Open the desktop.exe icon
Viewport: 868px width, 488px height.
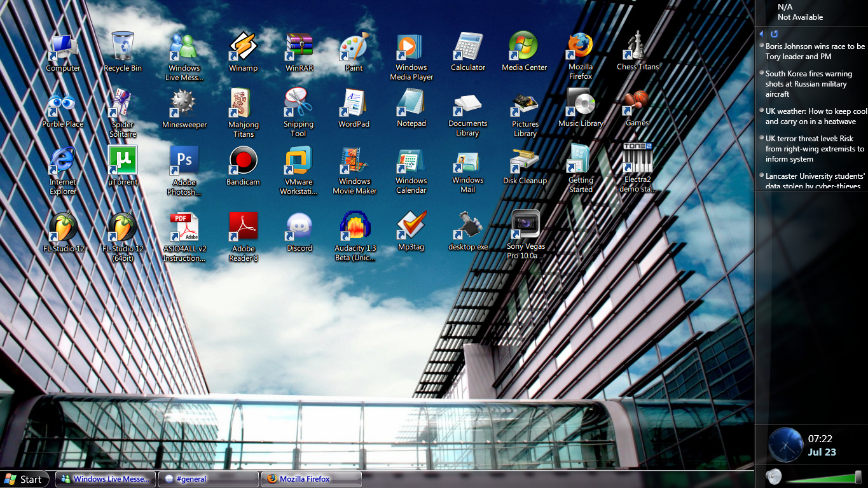(x=468, y=231)
